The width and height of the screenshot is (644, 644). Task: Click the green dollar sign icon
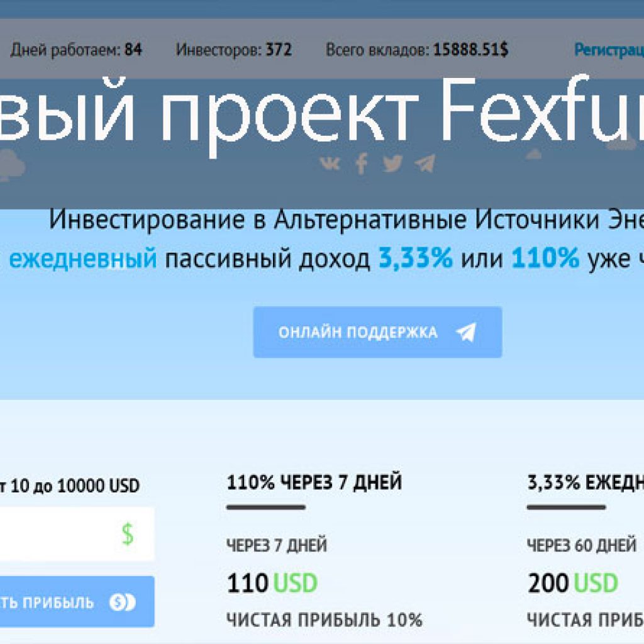tap(128, 533)
